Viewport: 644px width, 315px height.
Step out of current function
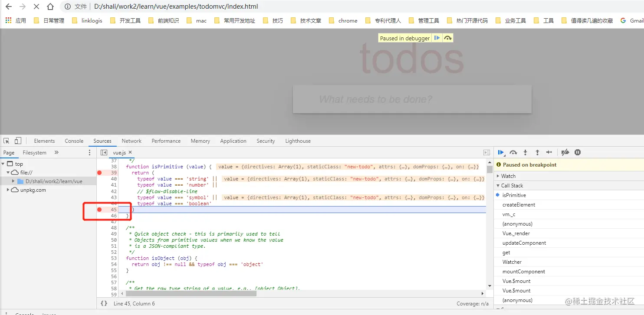(537, 152)
